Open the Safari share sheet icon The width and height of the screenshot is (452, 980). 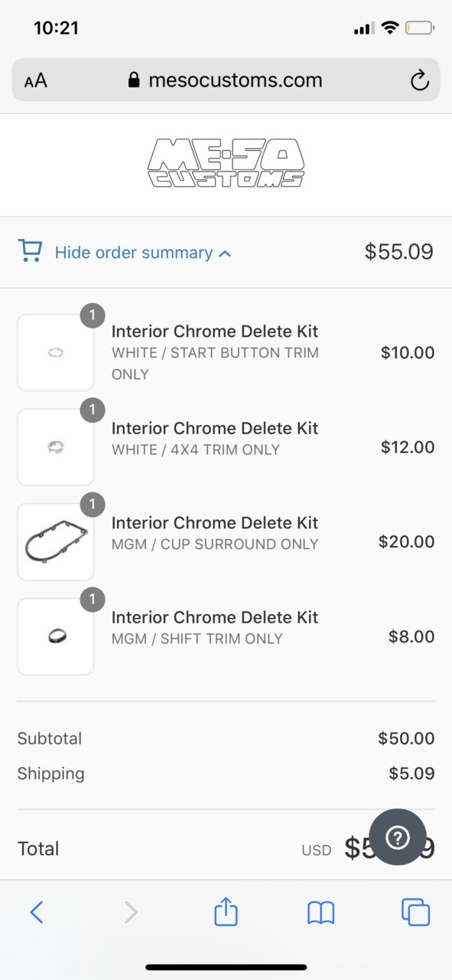coord(226,911)
